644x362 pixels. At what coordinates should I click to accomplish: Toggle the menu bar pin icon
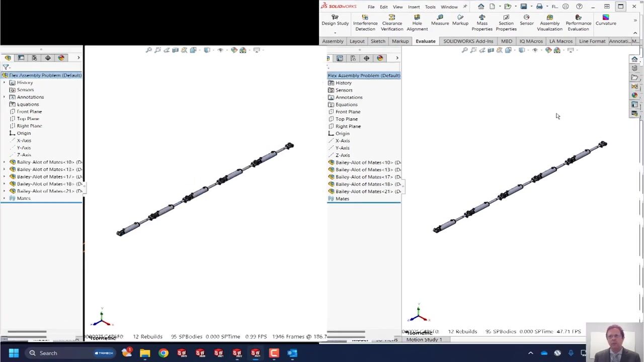tap(465, 7)
